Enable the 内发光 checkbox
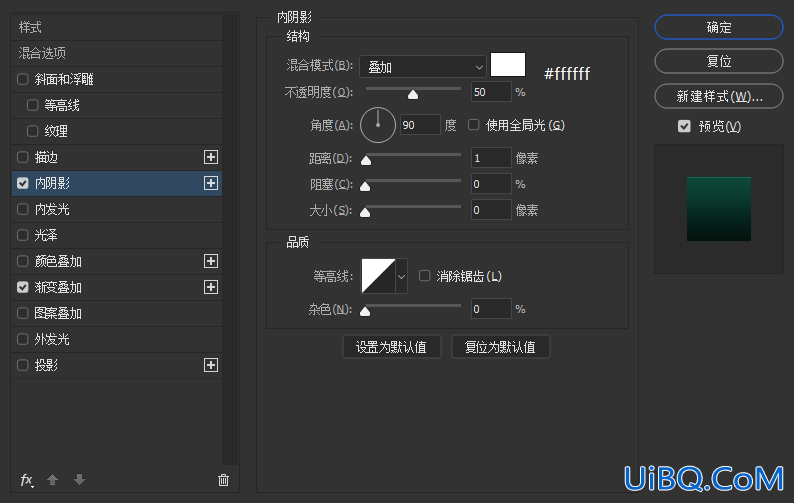The image size is (794, 503). (x=22, y=209)
